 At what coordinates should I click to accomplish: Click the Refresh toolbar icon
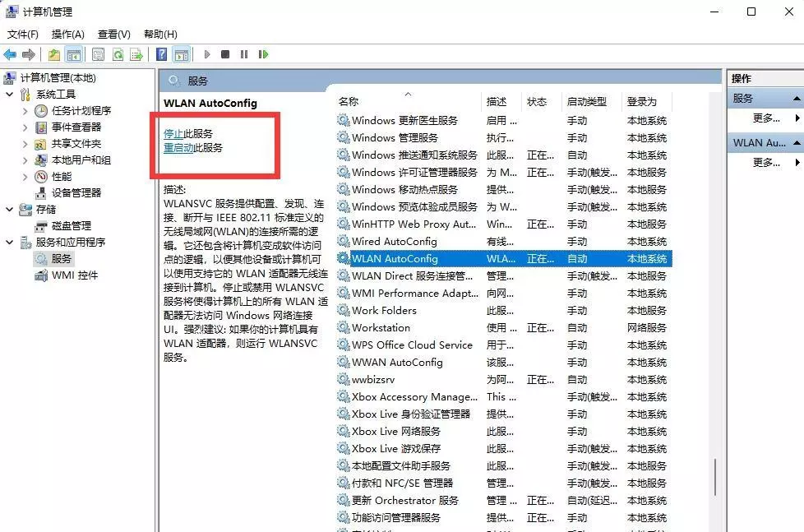(x=118, y=54)
